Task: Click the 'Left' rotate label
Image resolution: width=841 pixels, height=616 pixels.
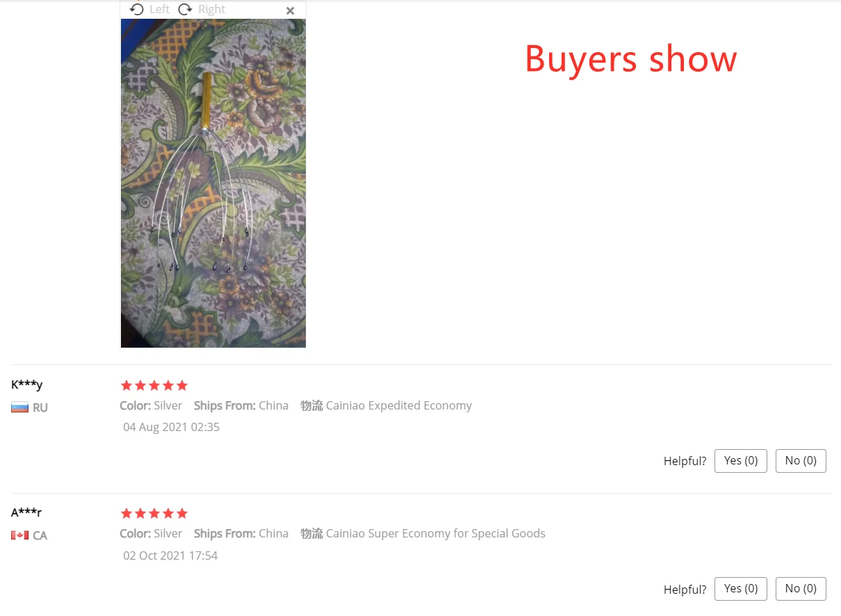Action: coord(159,9)
